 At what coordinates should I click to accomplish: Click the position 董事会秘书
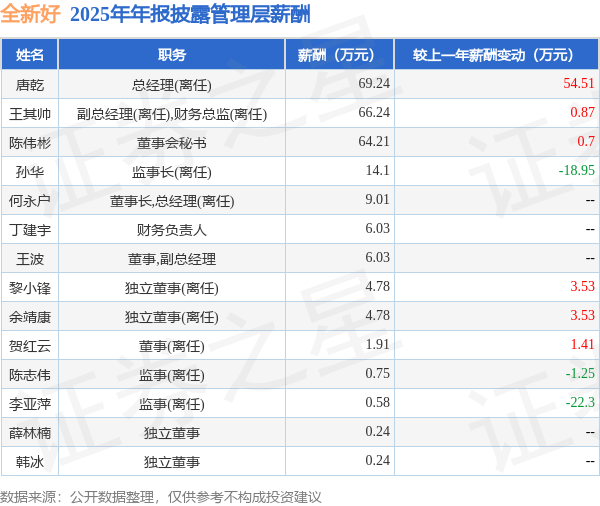(172, 143)
